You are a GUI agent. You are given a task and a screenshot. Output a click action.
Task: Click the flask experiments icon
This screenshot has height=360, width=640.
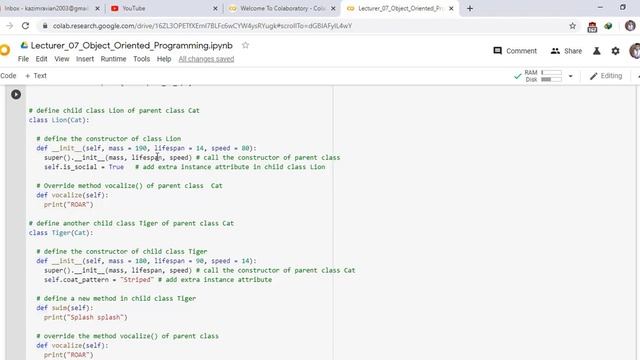coord(597,51)
